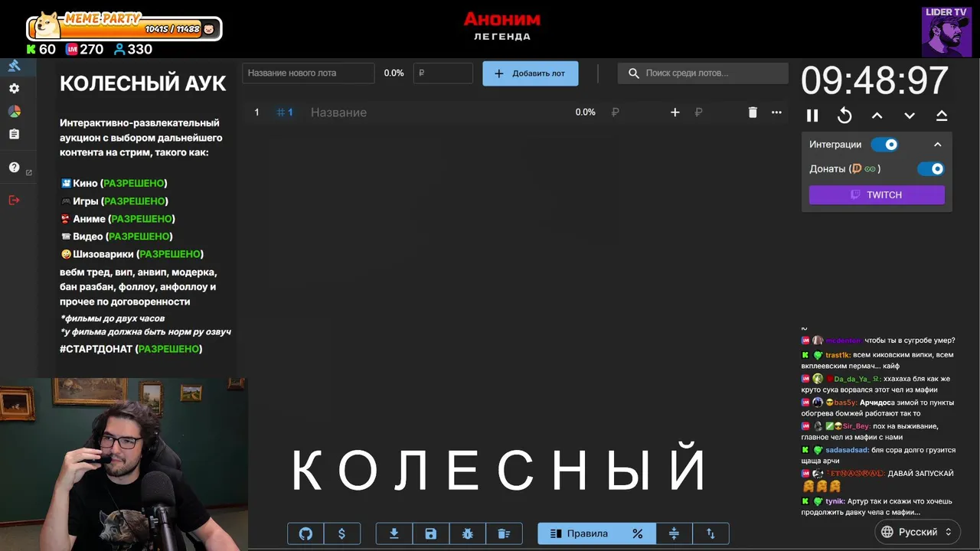Viewport: 980px width, 551px height.
Task: Click the Кино (РАЗРЕШЕНО) rule line
Action: point(113,184)
